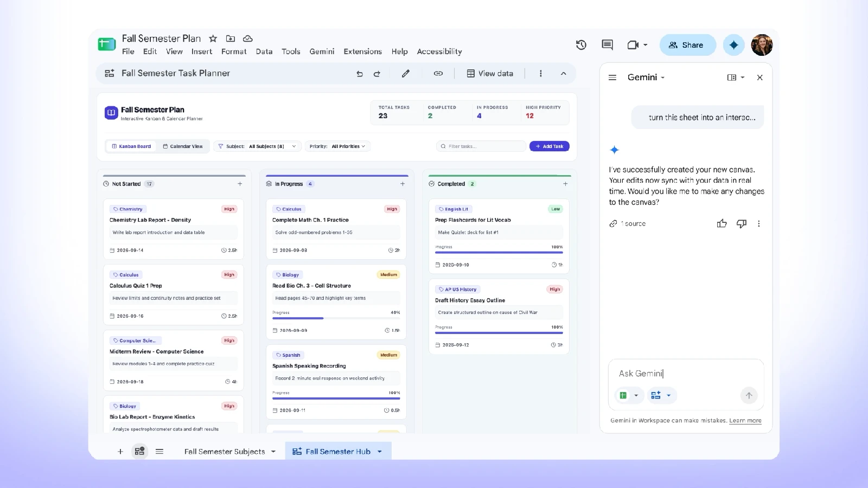
Task: Expand the sheet source dropdown in prompt
Action: pyautogui.click(x=636, y=395)
